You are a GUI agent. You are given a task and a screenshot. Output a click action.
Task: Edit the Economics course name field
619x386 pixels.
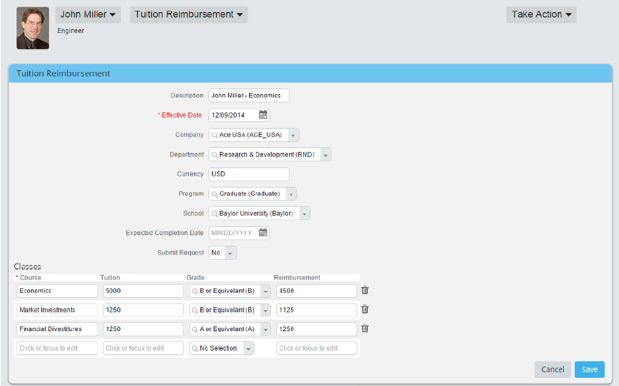coord(57,291)
